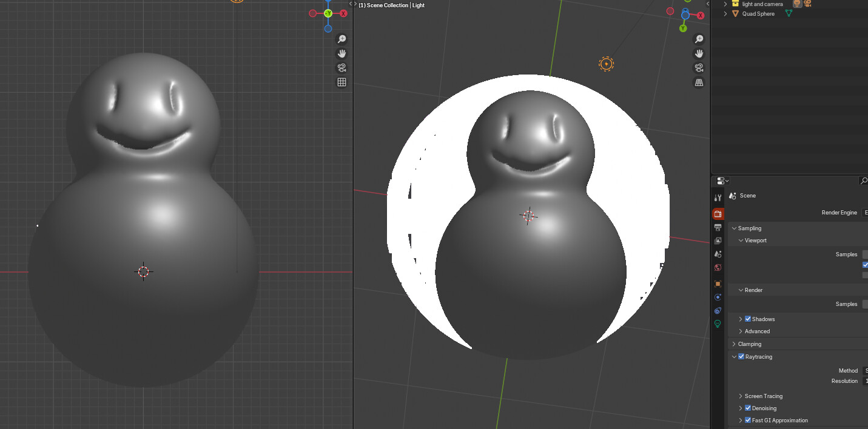Toggle camera view in right viewport
868x429 pixels.
point(699,68)
